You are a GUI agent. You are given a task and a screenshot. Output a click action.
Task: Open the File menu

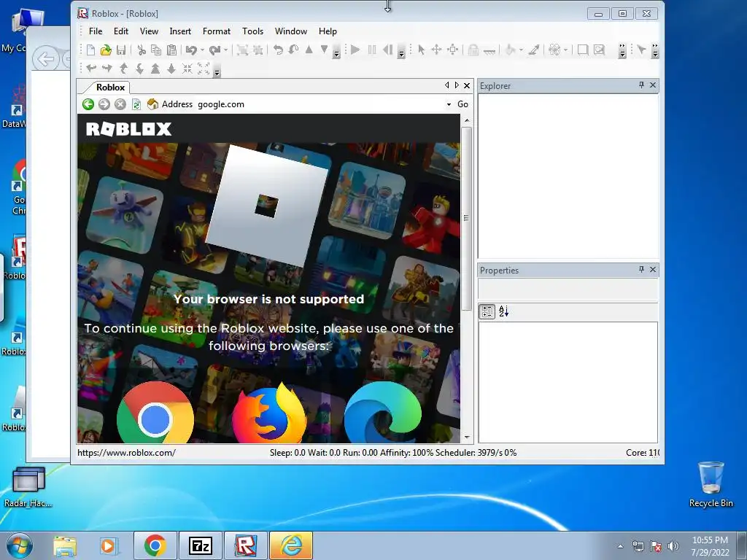pyautogui.click(x=96, y=31)
